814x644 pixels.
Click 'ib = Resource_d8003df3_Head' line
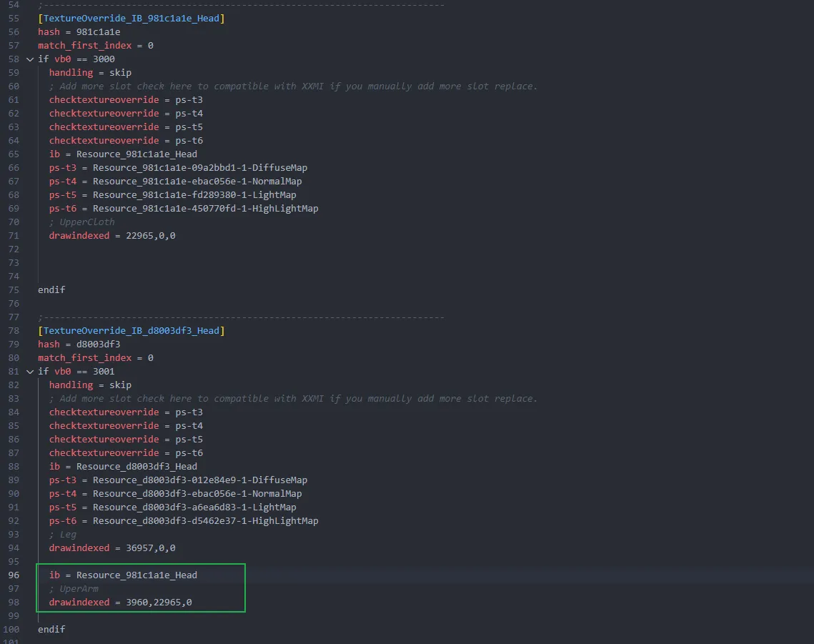point(123,466)
